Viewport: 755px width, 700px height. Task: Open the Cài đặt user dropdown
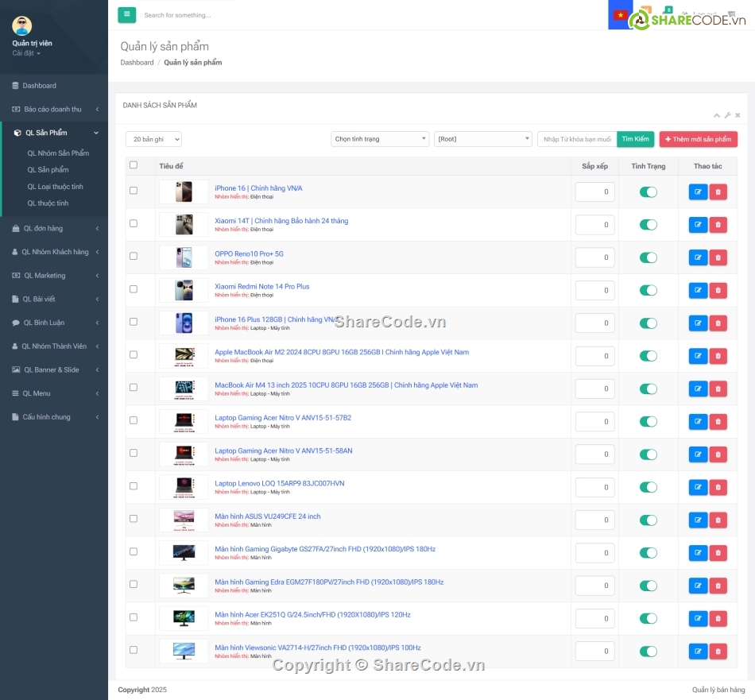point(26,53)
